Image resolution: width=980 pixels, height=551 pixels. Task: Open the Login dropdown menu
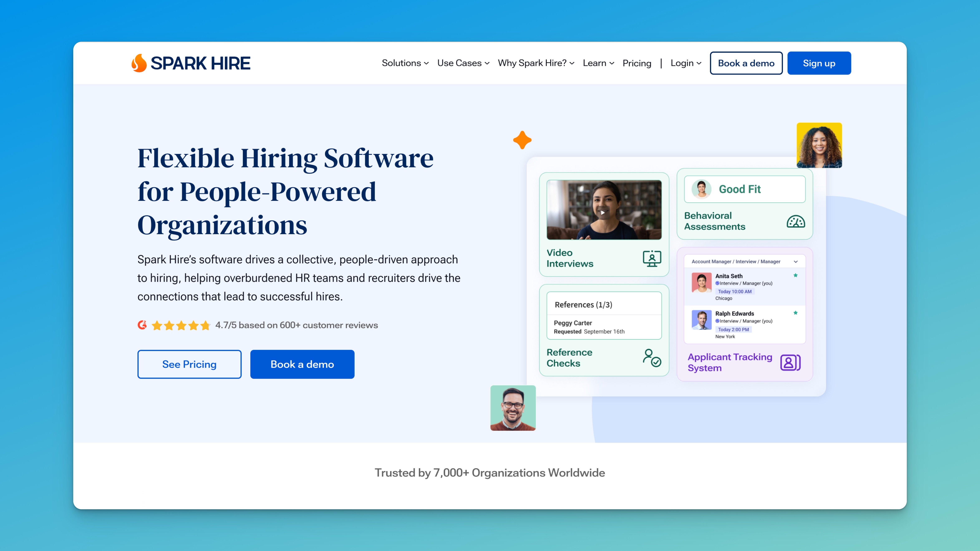click(685, 63)
